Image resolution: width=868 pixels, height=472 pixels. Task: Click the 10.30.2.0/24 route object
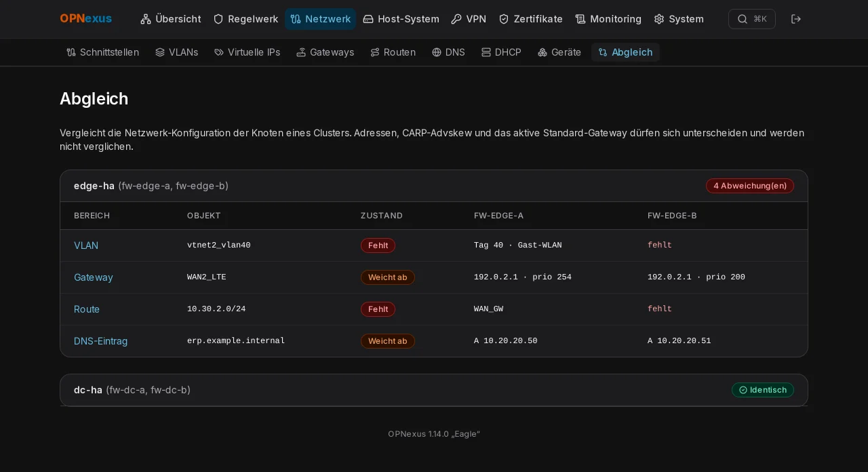pyautogui.click(x=216, y=309)
